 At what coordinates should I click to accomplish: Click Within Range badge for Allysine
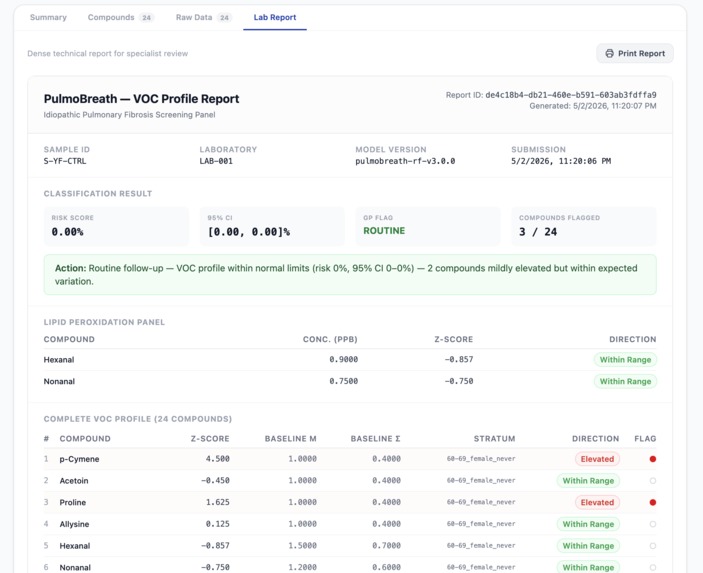(588, 524)
